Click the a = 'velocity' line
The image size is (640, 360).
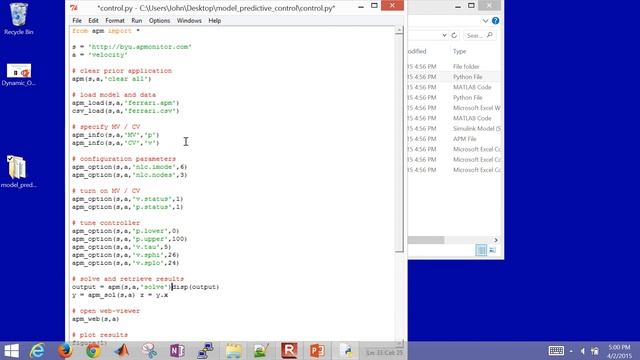(100, 55)
